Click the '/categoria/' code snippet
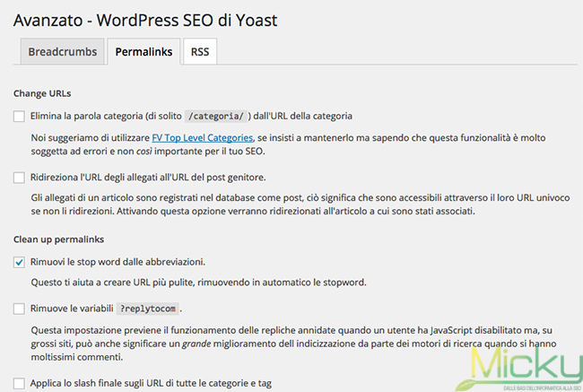The image size is (583, 392). click(215, 117)
